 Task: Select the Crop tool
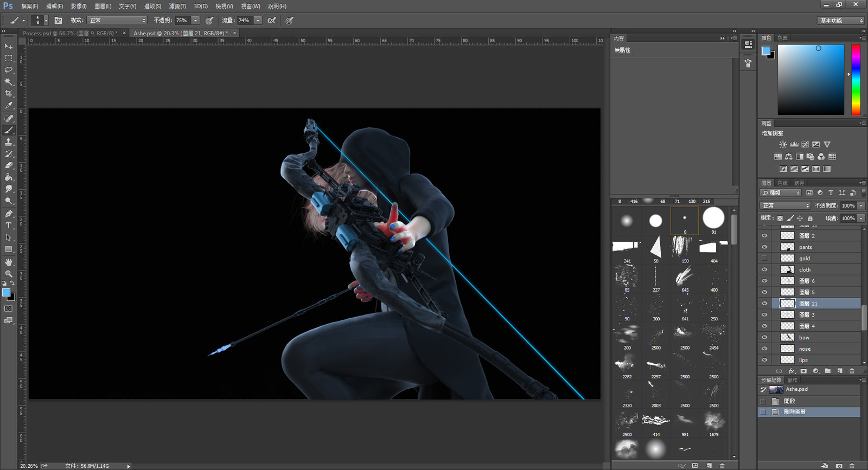9,94
